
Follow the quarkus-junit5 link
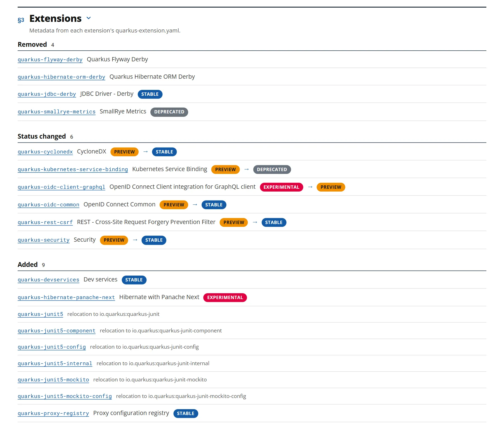click(x=40, y=314)
